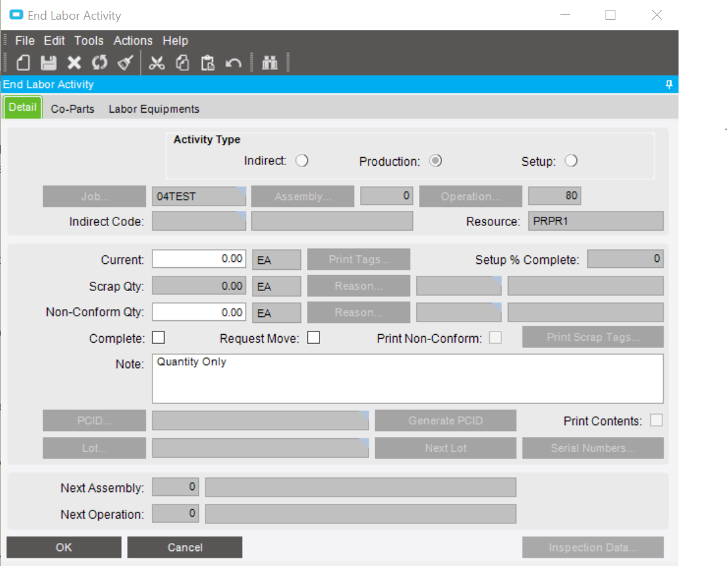The image size is (728, 566).
Task: Pin the End Labor Activity panel
Action: [669, 85]
